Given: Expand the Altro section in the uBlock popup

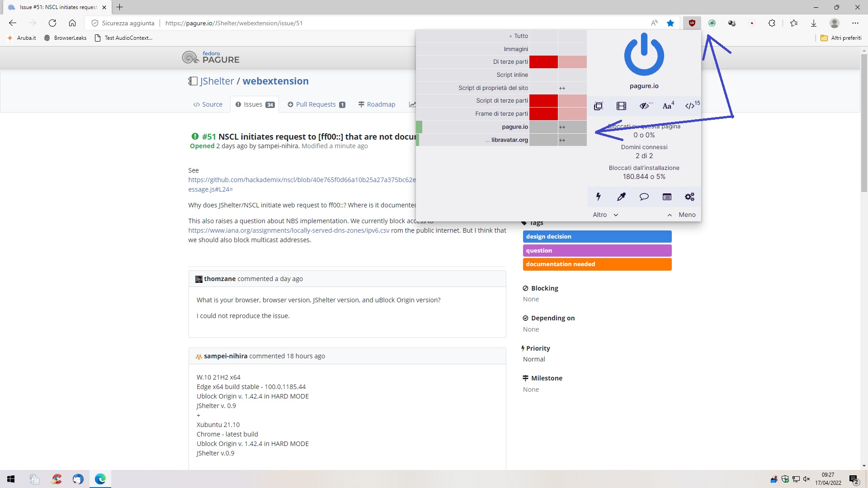Looking at the screenshot, I should click(x=605, y=215).
